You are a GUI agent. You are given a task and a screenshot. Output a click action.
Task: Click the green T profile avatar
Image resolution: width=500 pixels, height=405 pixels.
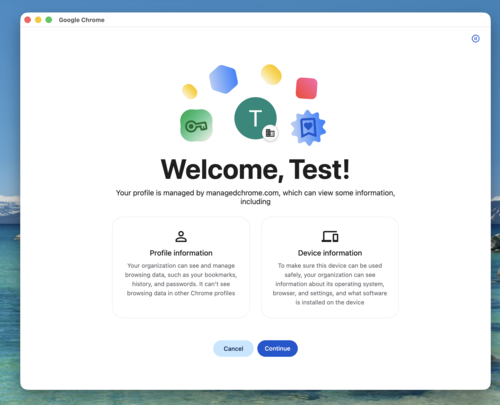tap(255, 118)
